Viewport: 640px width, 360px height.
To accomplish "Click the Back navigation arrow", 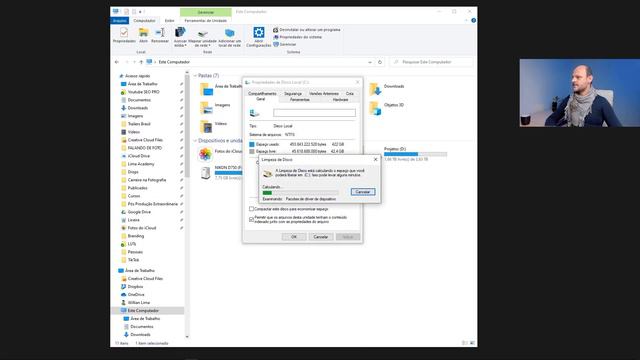I will tap(117, 62).
